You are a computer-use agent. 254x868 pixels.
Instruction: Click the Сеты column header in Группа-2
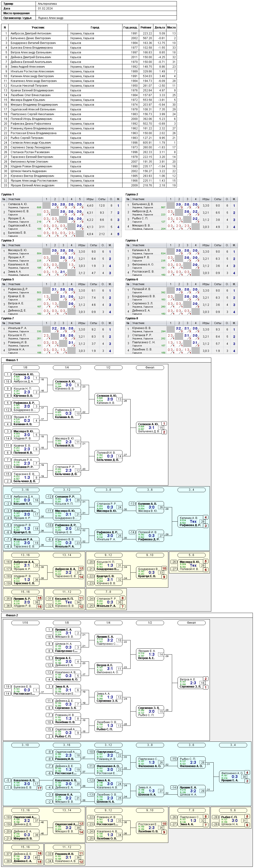tap(218, 199)
